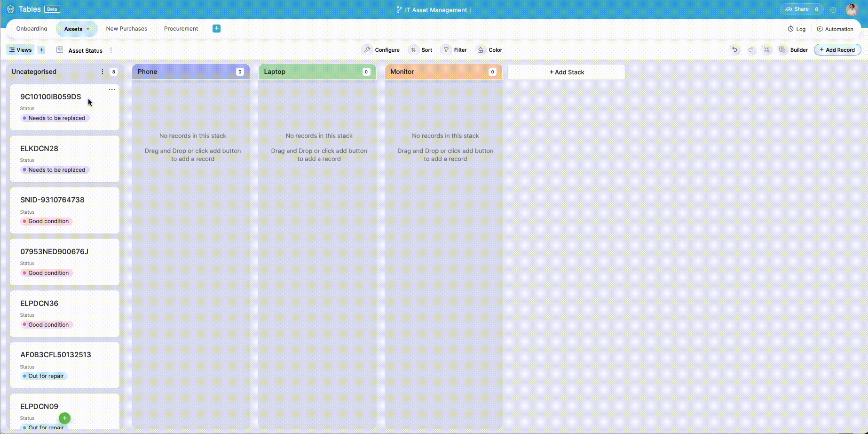Open the Sort options

(x=421, y=50)
